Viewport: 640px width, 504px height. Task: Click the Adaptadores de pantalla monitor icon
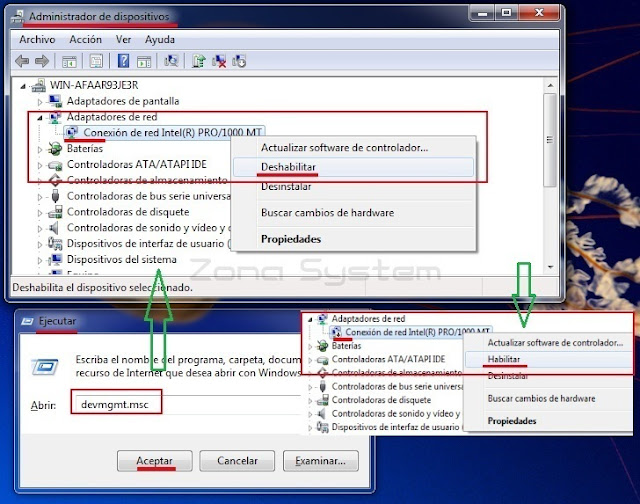[x=55, y=101]
